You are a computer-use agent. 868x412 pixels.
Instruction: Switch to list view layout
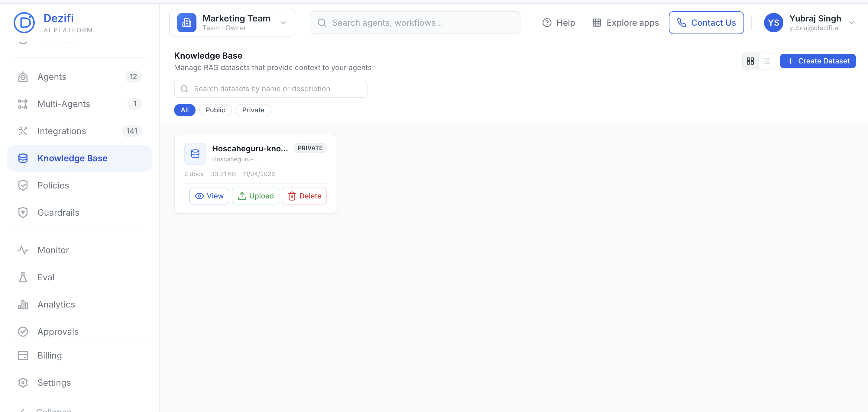[x=766, y=61]
